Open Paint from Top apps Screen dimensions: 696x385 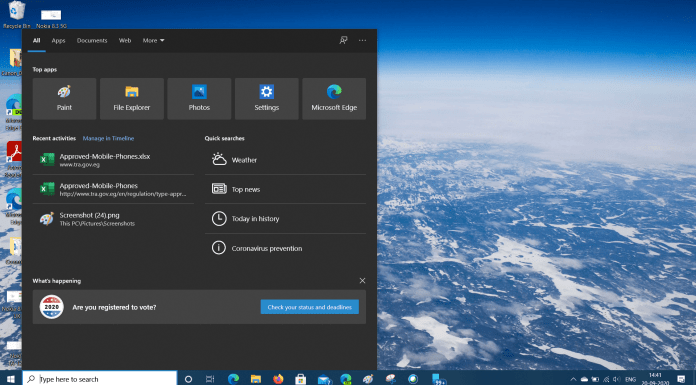pos(64,99)
